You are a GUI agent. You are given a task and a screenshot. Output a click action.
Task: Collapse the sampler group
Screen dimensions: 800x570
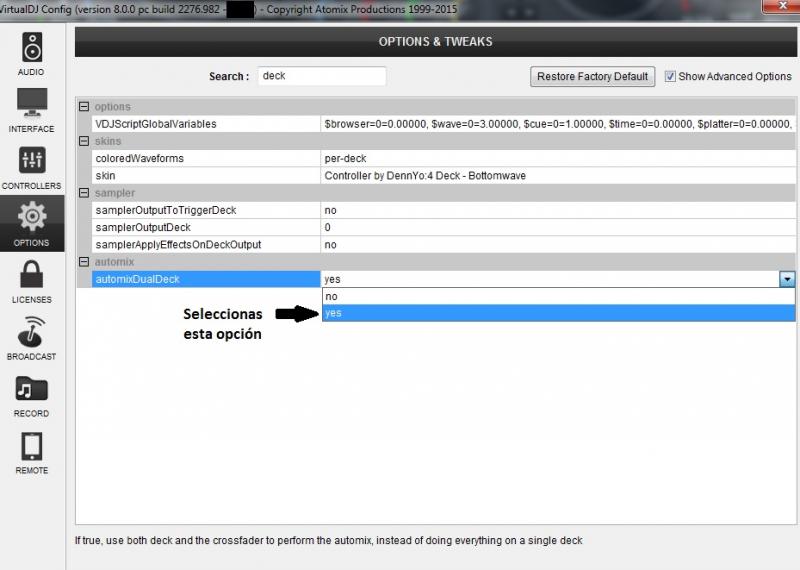click(84, 193)
